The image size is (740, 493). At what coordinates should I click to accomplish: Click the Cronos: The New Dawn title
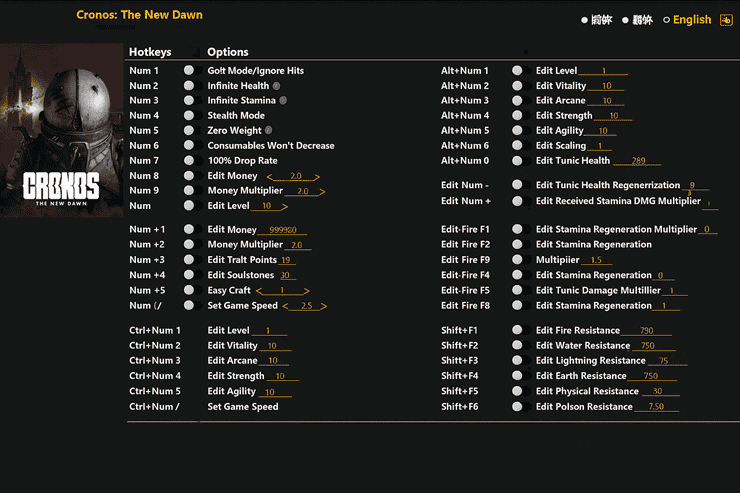(139, 15)
